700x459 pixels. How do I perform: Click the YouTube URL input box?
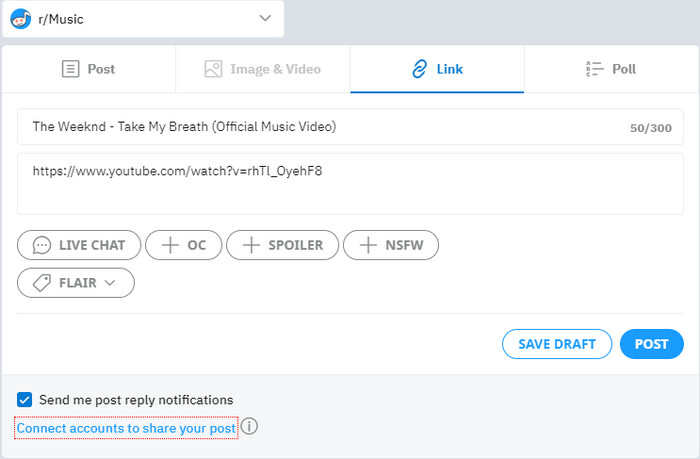350,184
